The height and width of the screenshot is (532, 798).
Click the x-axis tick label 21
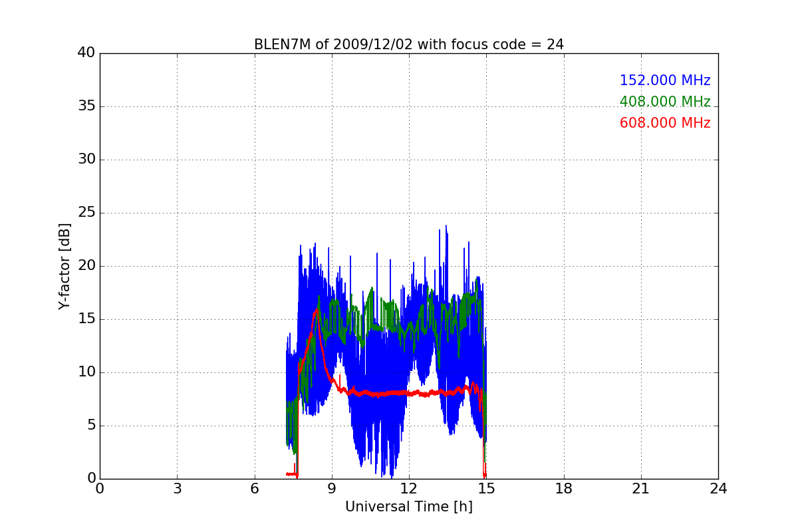640,489
